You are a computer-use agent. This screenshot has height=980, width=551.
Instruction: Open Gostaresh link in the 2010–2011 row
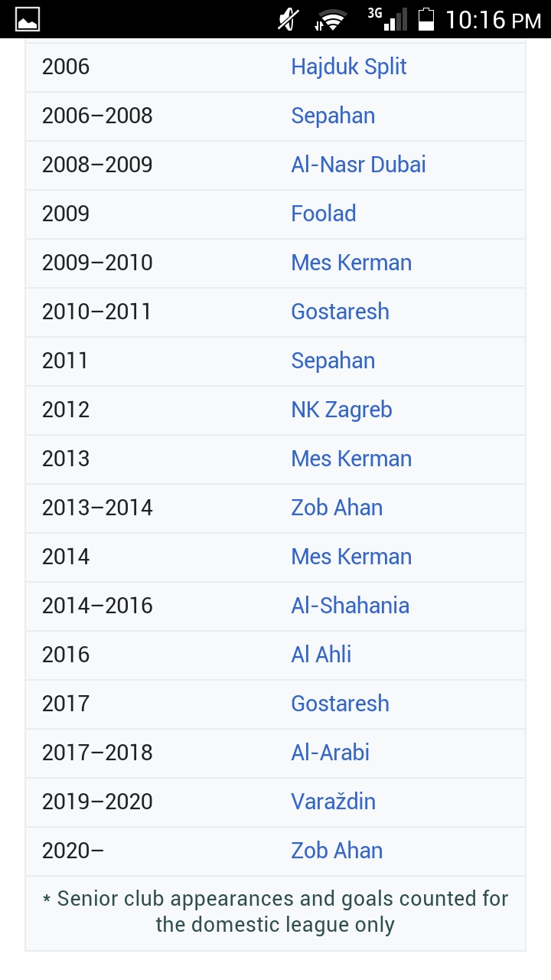click(x=340, y=312)
